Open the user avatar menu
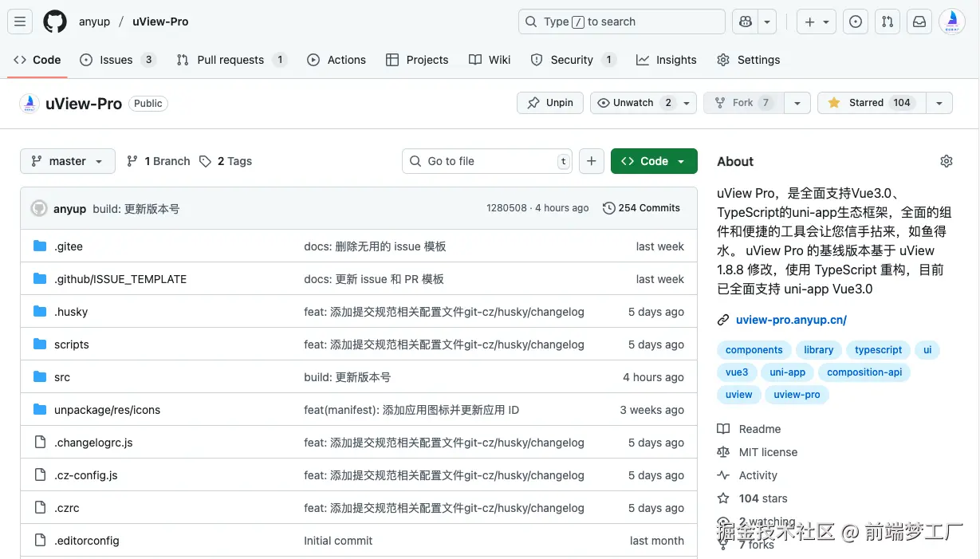 pyautogui.click(x=952, y=22)
